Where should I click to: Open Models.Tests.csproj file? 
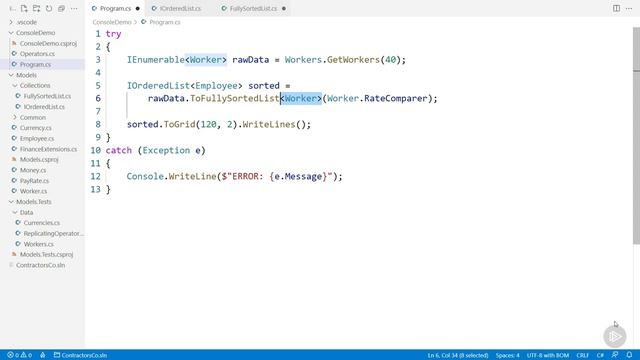[x=47, y=254]
